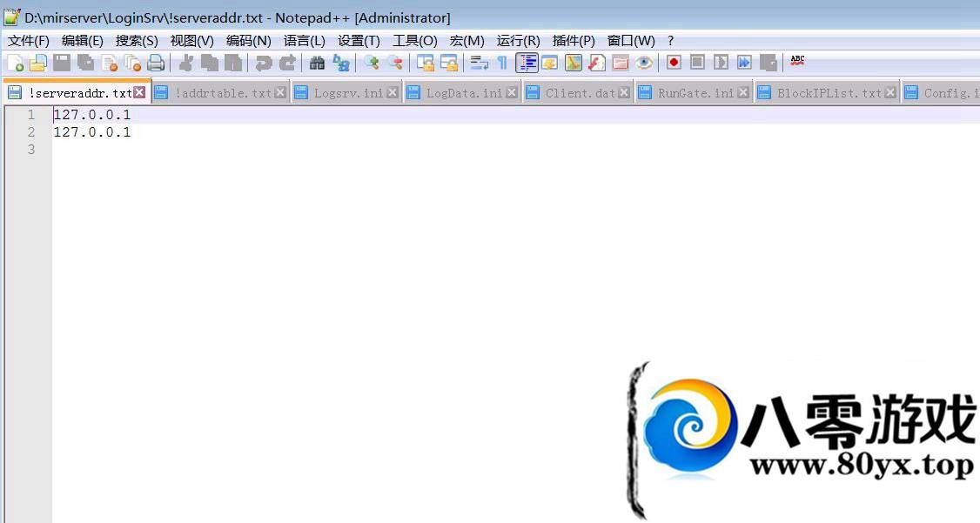Screen dimensions: 980x523
Task: Open the Document Map icon
Action: coord(574,63)
